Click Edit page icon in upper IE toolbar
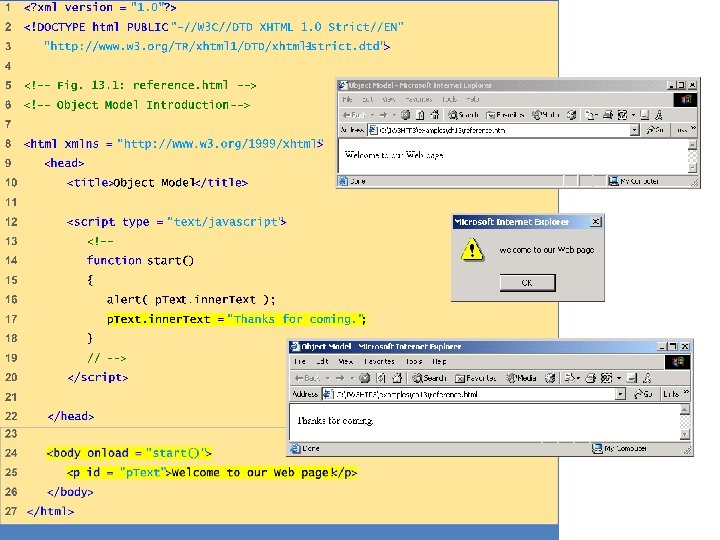Screen dimensions: 720x540 coord(622,115)
